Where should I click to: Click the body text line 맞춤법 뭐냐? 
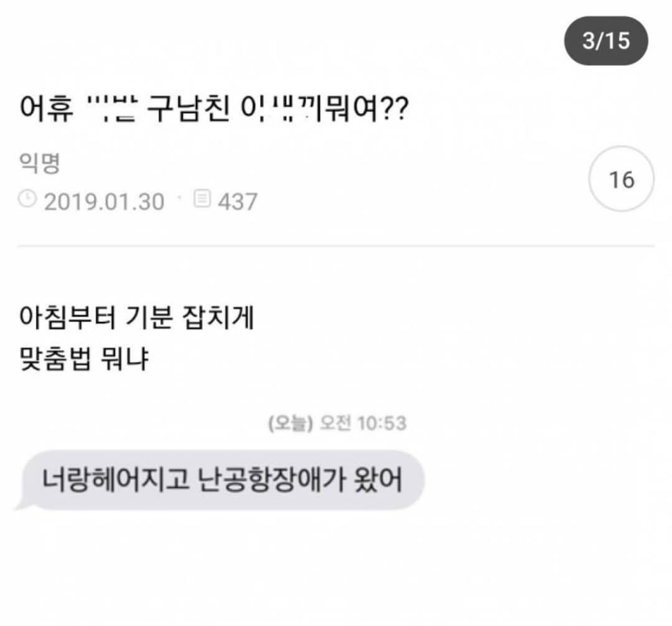(84, 358)
